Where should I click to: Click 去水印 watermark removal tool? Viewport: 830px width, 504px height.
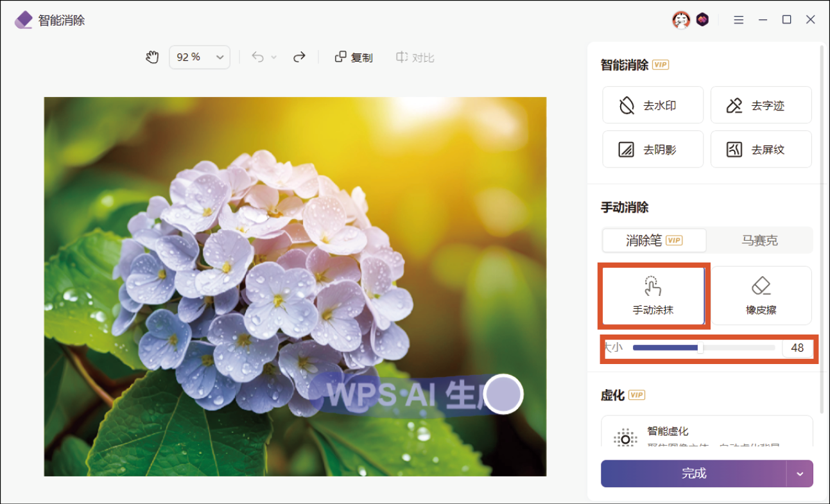tap(652, 105)
